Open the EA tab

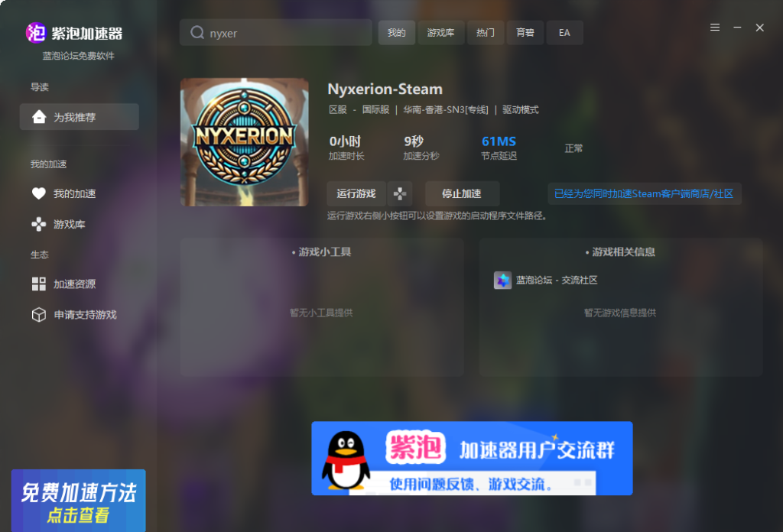coord(564,32)
